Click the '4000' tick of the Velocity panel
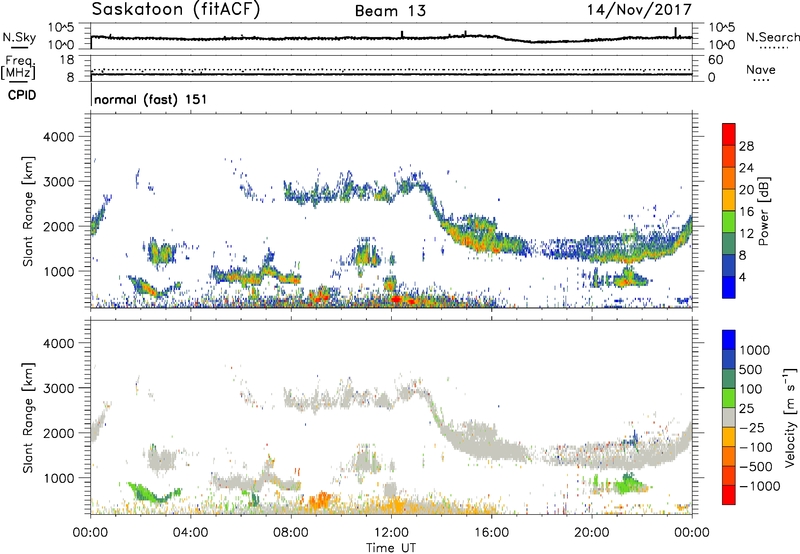The height and width of the screenshot is (554, 800). click(58, 343)
